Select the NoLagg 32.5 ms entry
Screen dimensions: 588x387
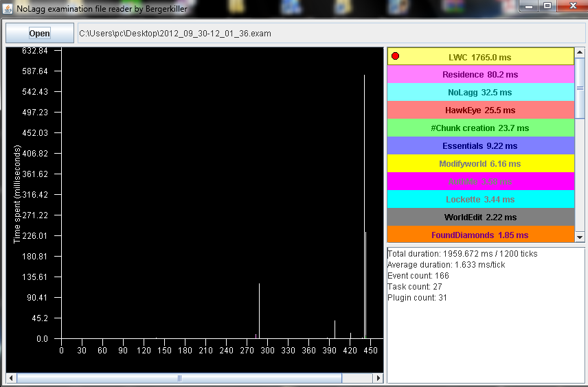tap(480, 93)
